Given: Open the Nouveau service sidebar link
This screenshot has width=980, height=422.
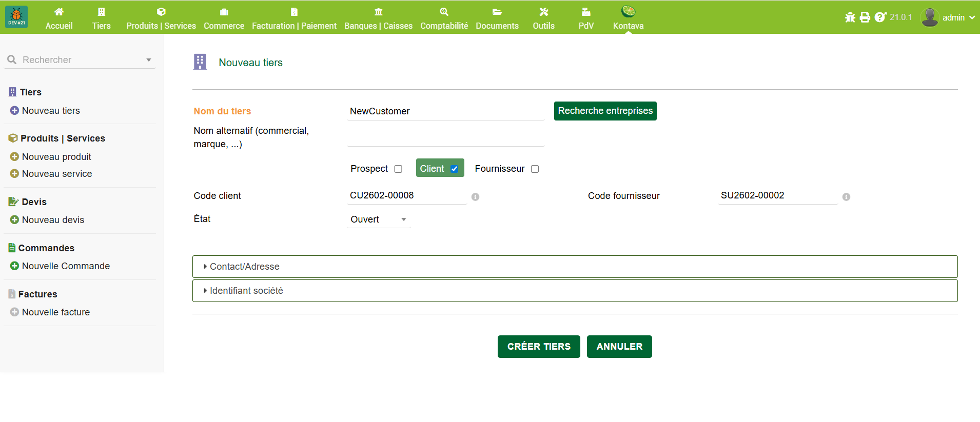Looking at the screenshot, I should (x=57, y=174).
